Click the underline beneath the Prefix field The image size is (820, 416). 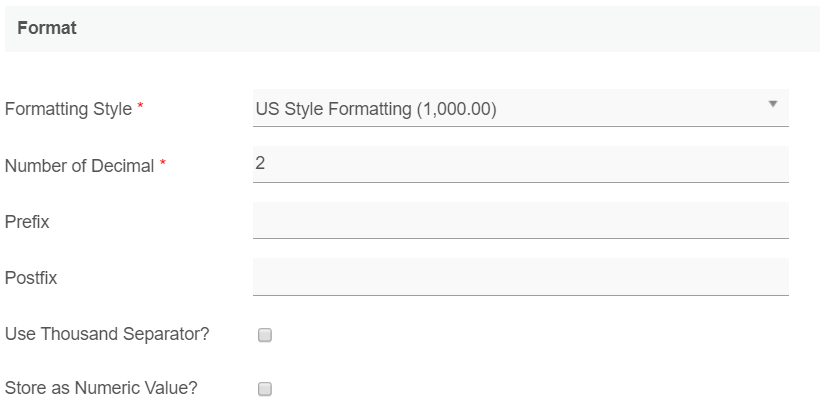coord(520,238)
